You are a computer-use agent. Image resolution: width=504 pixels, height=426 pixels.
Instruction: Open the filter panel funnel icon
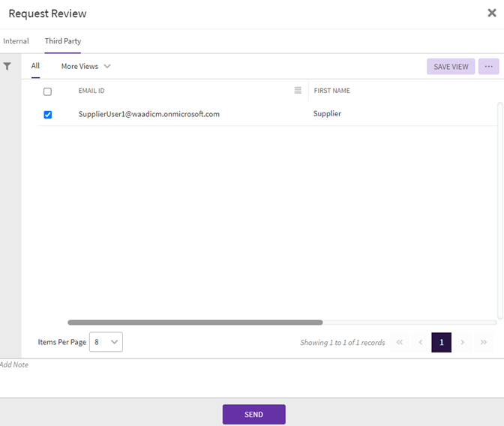click(x=7, y=67)
